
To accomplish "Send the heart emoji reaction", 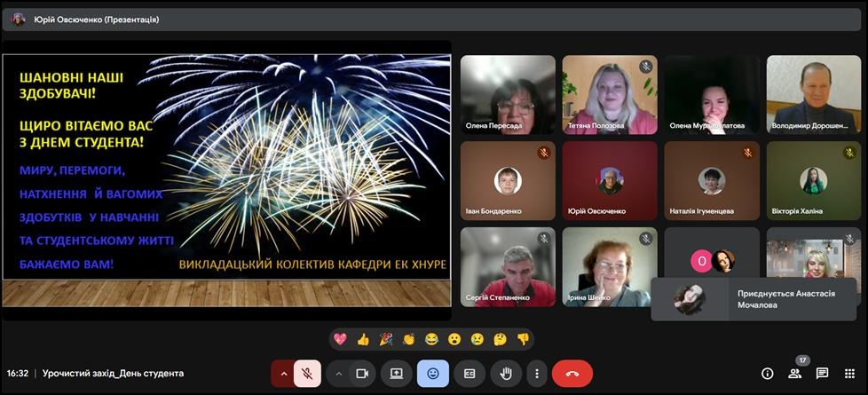I will (340, 339).
